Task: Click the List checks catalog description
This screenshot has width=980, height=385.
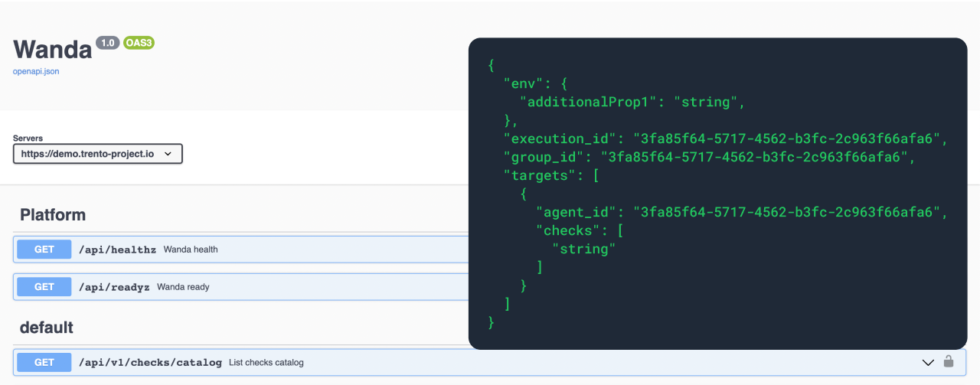Action: [x=266, y=362]
